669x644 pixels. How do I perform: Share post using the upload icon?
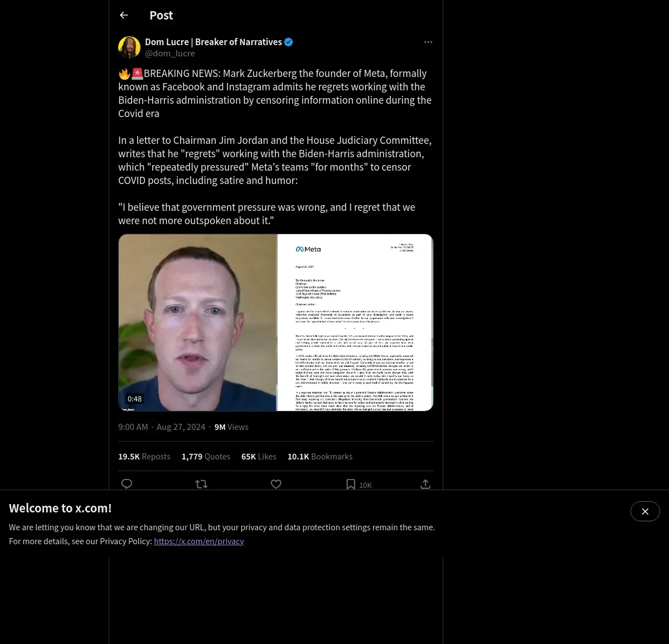point(425,484)
